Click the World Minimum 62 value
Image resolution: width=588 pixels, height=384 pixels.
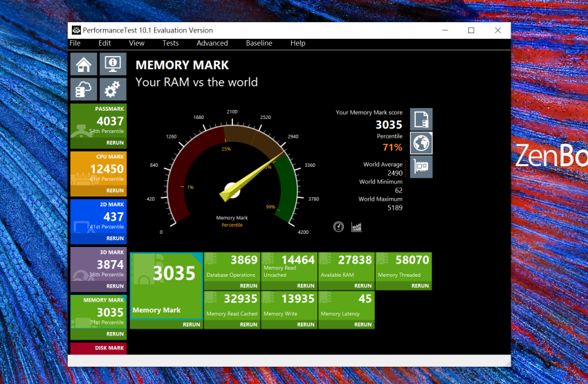(398, 190)
